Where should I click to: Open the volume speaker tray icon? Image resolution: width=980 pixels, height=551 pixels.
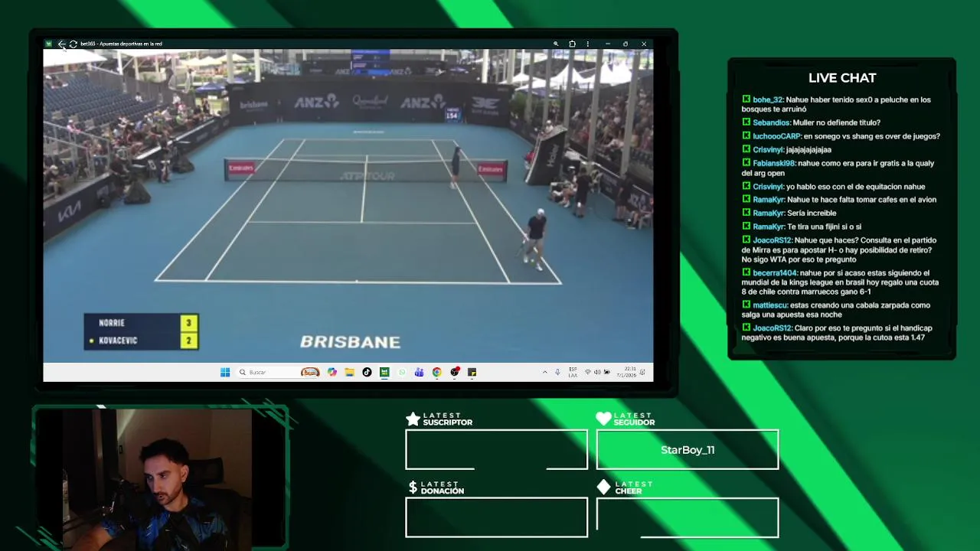pos(597,372)
